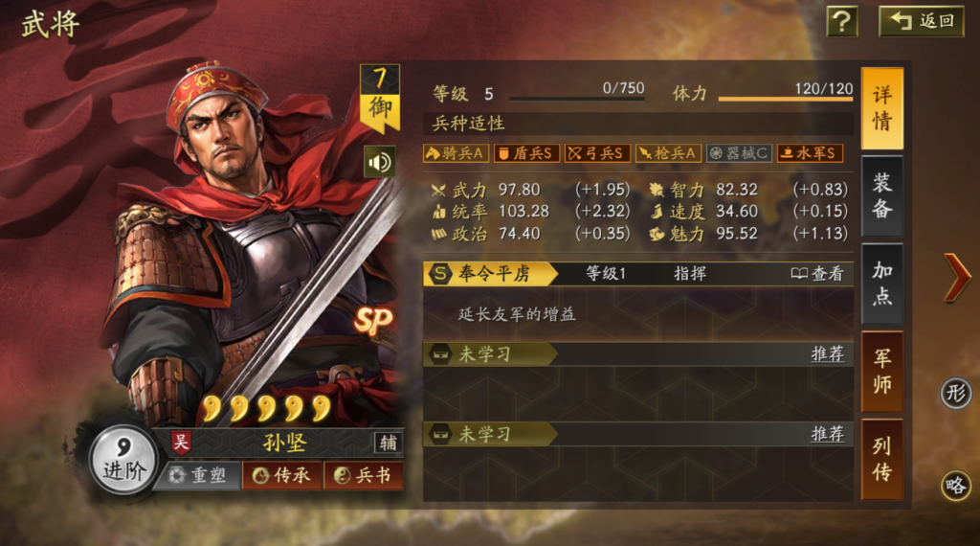Image resolution: width=980 pixels, height=546 pixels.
Task: Tap the 吴 faction emblem
Action: (x=180, y=443)
